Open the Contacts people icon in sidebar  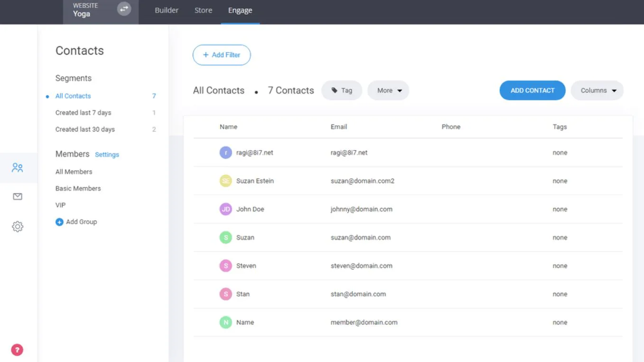point(18,168)
